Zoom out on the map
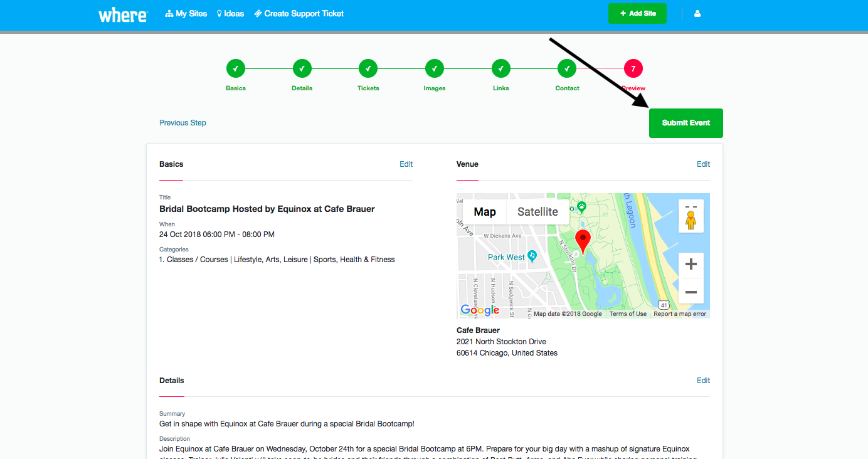Image resolution: width=868 pixels, height=459 pixels. [x=691, y=292]
